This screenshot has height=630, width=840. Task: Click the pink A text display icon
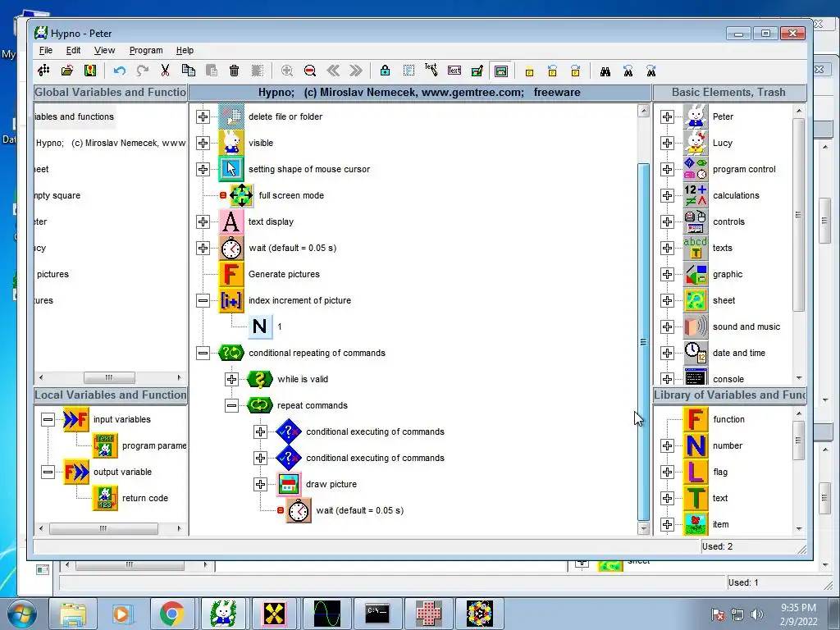(231, 221)
